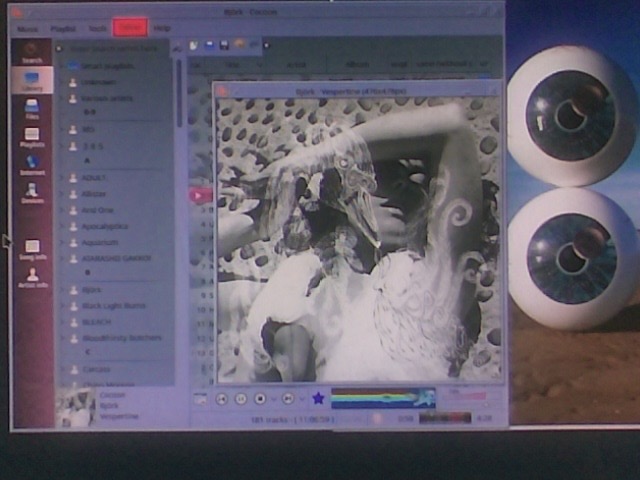Open the Music menu
640x480 pixels.
pos(27,28)
